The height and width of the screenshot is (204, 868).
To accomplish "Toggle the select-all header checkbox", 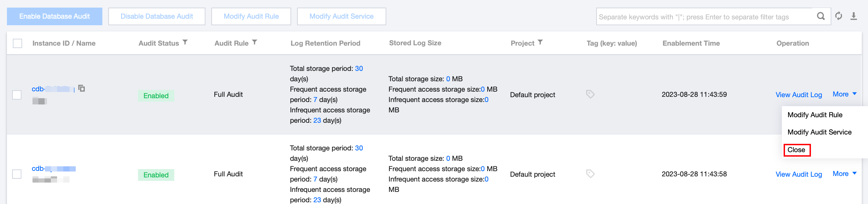I will [x=17, y=43].
